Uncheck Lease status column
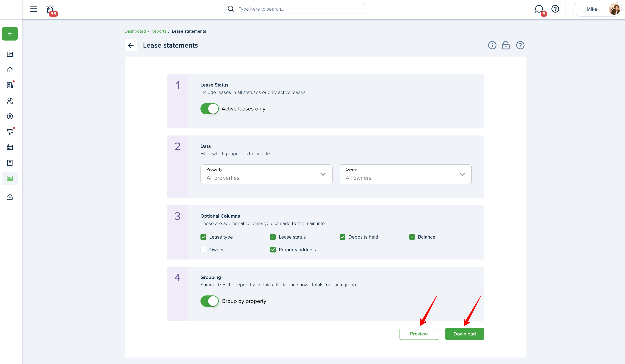This screenshot has width=625, height=364. [x=273, y=237]
